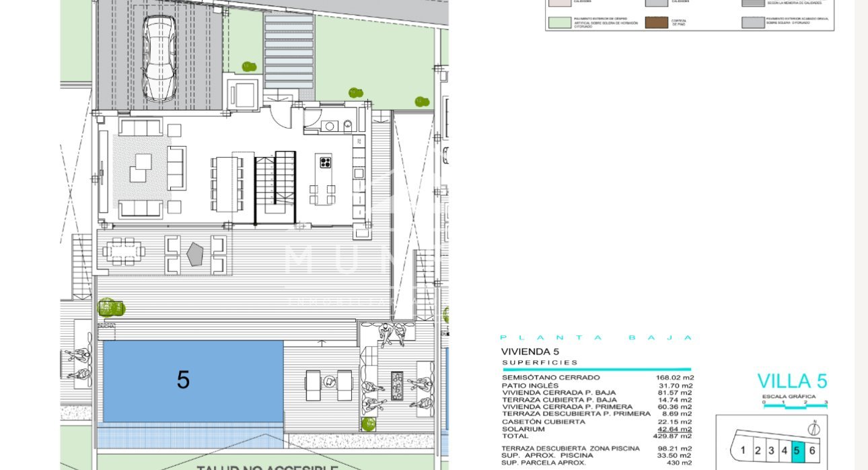The image size is (868, 470).
Task: Click the outdoor dining table on the terrace
Action: pyautogui.click(x=124, y=252)
